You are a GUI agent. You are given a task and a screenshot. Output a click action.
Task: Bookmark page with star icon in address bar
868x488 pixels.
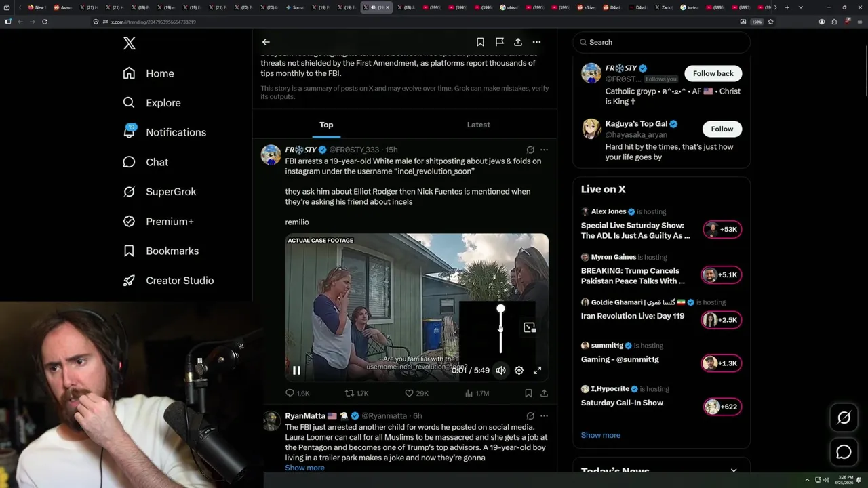click(x=771, y=22)
